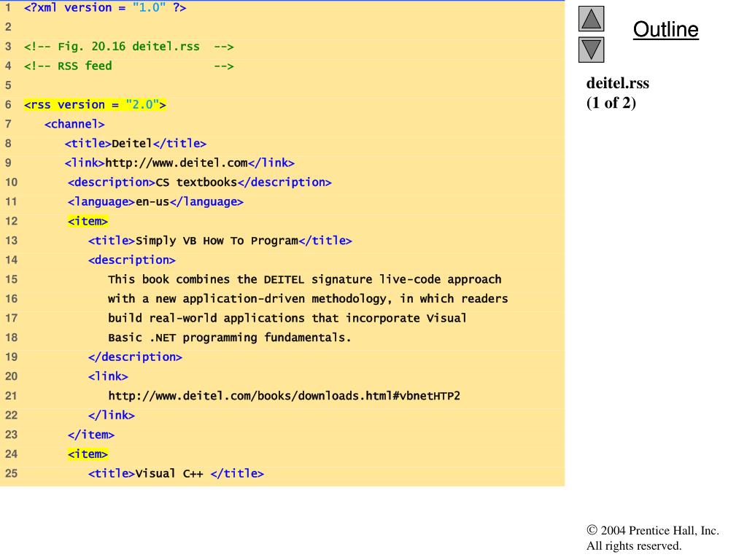Screen dimensions: 747x560
Task: Click the 'deitel.rss' heading text
Action: (x=617, y=83)
